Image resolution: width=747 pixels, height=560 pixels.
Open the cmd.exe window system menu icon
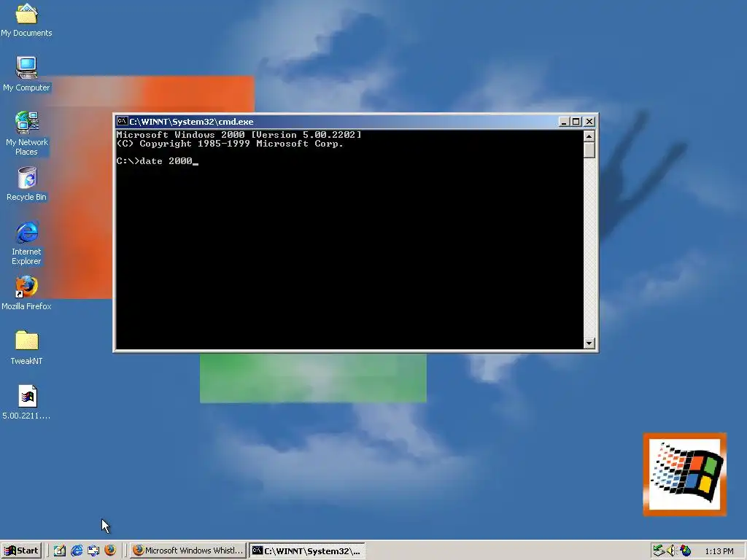[122, 121]
